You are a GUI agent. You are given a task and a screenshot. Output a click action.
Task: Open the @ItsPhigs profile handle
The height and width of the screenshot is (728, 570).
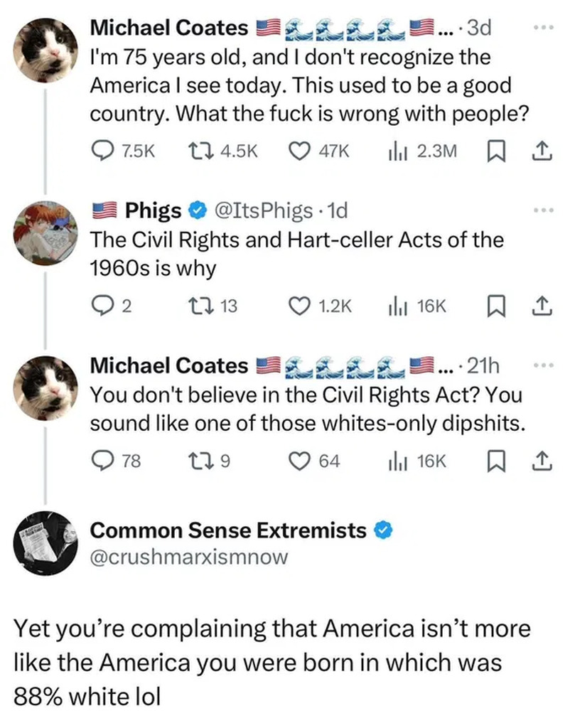tap(262, 210)
